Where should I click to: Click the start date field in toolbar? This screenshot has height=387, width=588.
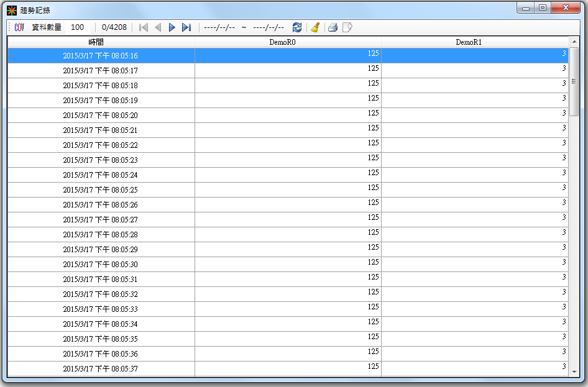click(219, 27)
